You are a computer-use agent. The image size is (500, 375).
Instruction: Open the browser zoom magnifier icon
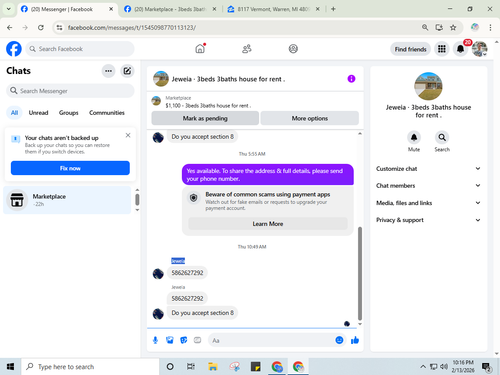425,27
